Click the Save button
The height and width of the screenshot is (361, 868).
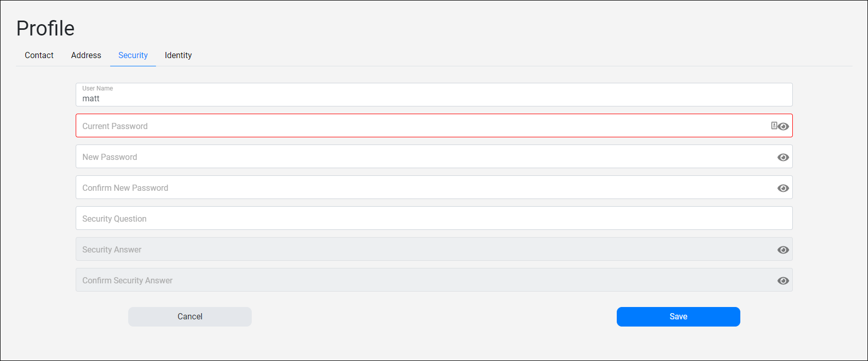click(678, 317)
